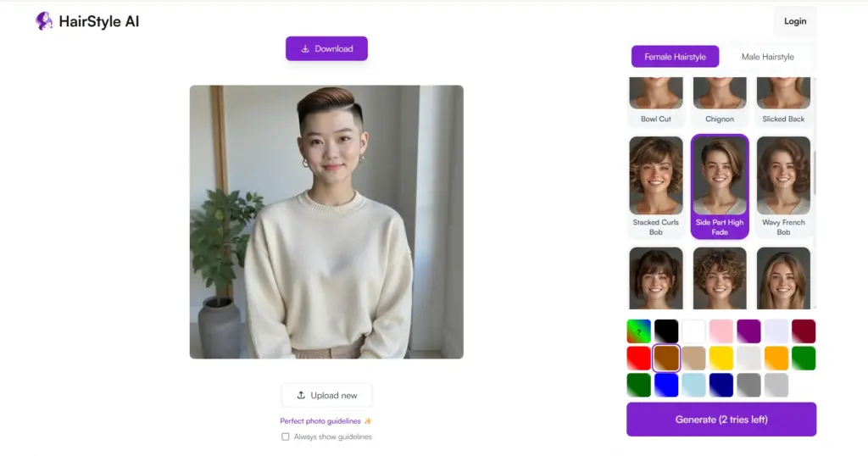Choose the navy blue color swatch
This screenshot has height=456, width=868.
(x=721, y=385)
